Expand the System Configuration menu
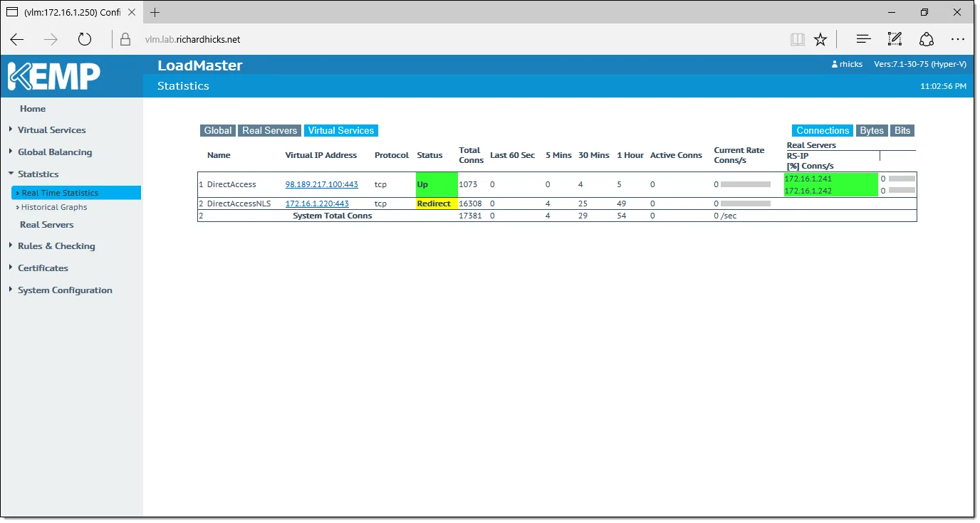980x523 pixels. click(65, 290)
